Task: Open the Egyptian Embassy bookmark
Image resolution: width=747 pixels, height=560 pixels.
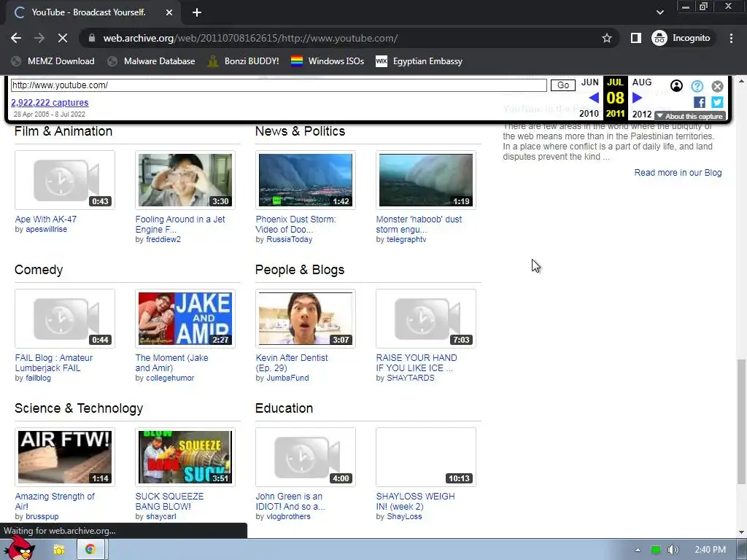Action: [419, 61]
